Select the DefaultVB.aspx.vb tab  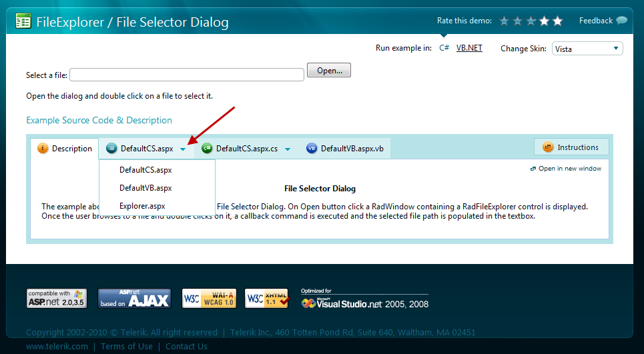point(345,149)
